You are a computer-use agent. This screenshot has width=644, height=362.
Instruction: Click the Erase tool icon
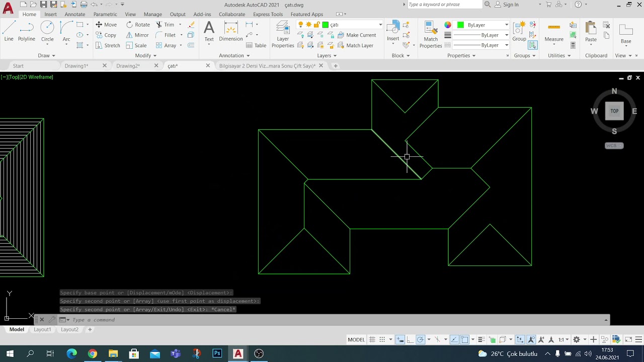(x=191, y=25)
